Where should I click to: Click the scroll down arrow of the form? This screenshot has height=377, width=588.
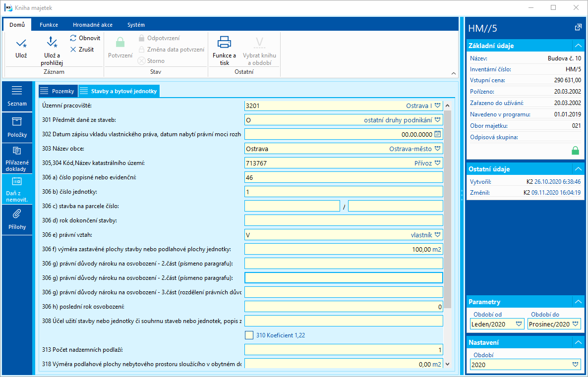447,364
